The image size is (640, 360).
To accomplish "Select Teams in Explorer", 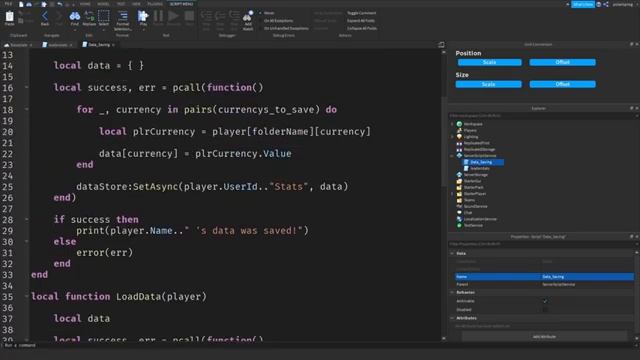I will click(x=469, y=200).
